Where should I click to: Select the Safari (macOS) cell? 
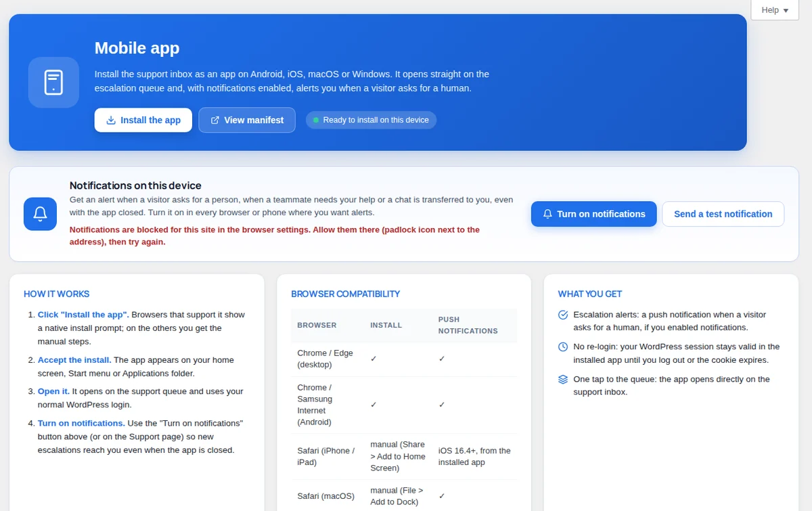tap(326, 496)
